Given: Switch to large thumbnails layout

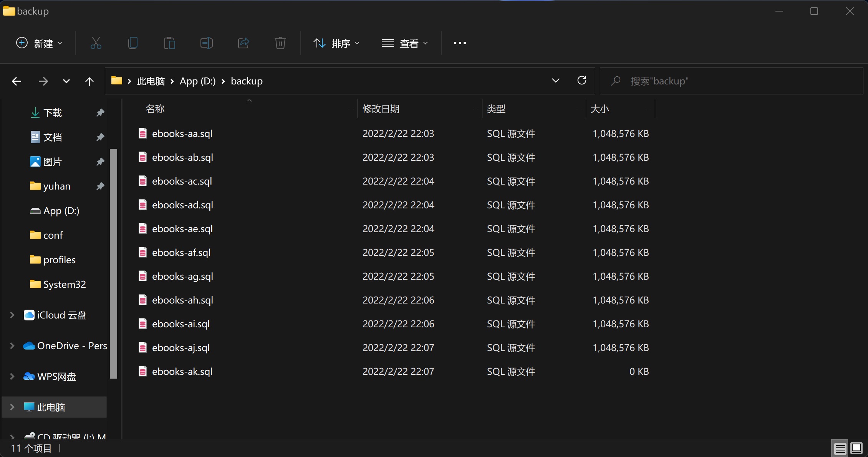Looking at the screenshot, I should [856, 448].
